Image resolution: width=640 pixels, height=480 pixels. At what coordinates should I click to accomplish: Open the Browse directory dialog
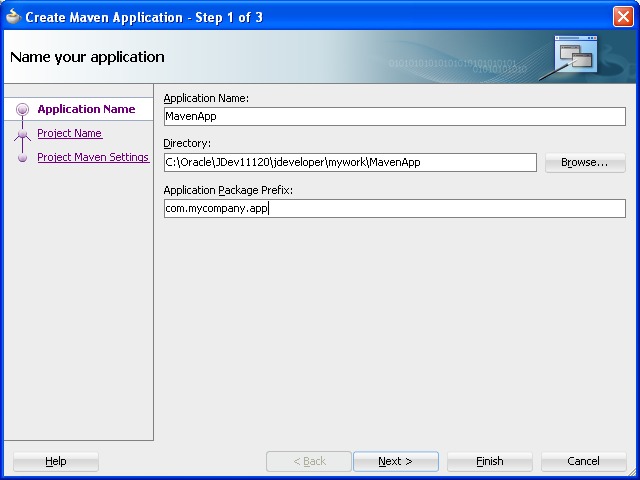585,162
